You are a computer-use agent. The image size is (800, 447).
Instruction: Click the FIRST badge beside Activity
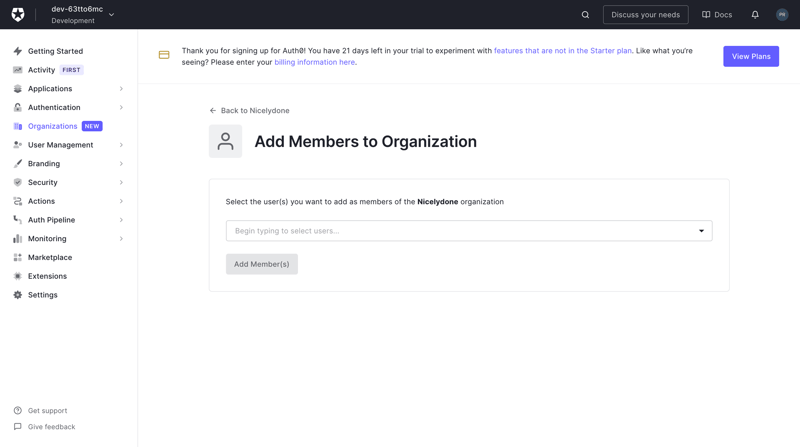pyautogui.click(x=71, y=70)
